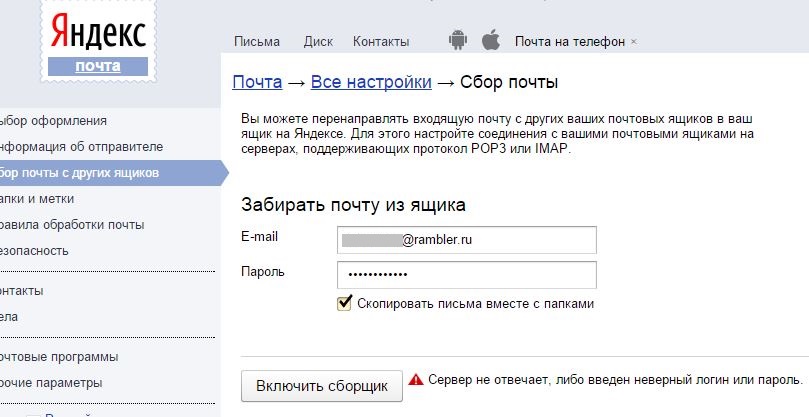
Task: Select Сбор почты с других ящиков
Action: point(80,173)
